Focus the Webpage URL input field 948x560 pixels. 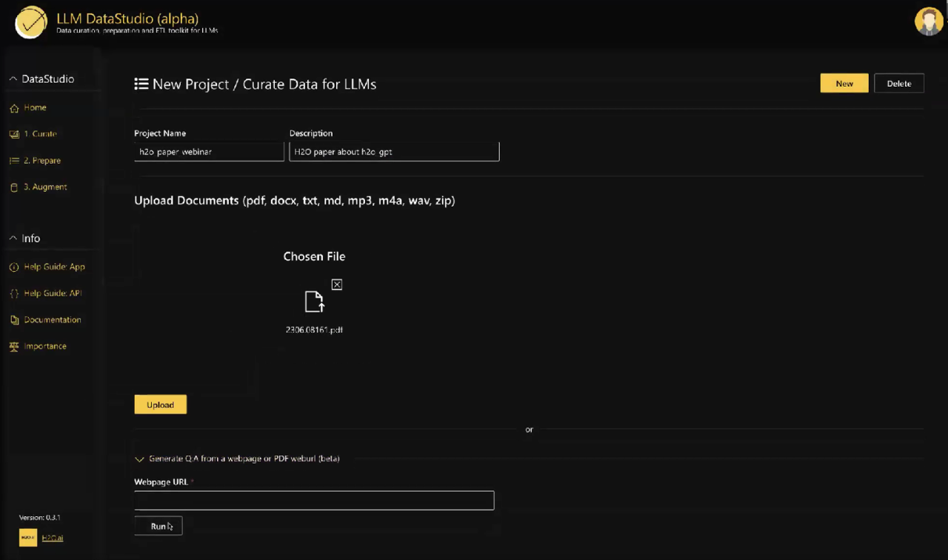point(314,501)
